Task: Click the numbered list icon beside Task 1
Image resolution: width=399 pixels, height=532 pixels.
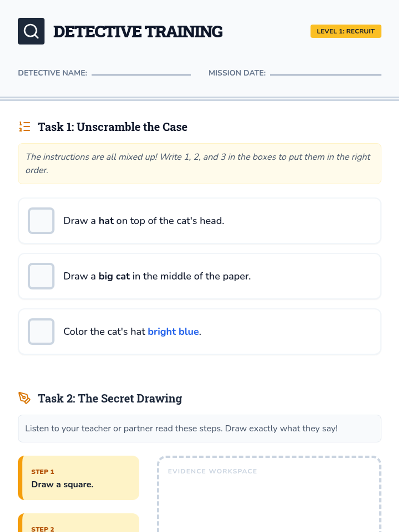Action: click(x=25, y=127)
